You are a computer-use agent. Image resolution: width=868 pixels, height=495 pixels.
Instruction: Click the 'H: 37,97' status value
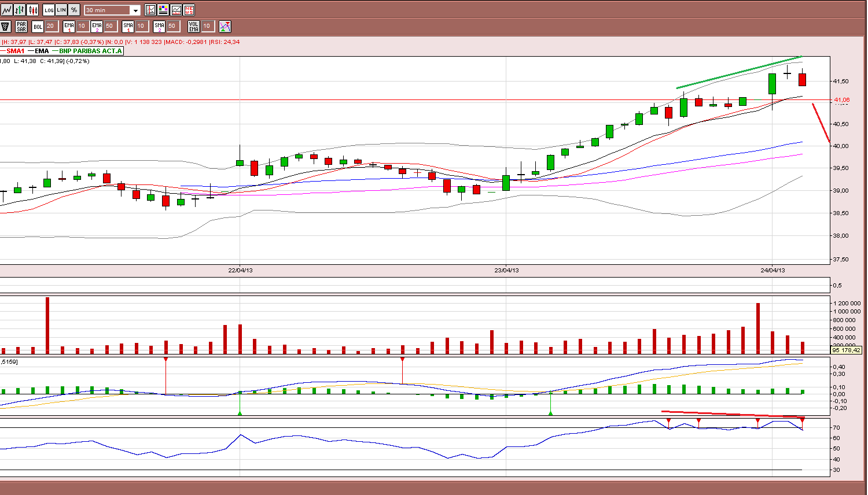tap(14, 42)
